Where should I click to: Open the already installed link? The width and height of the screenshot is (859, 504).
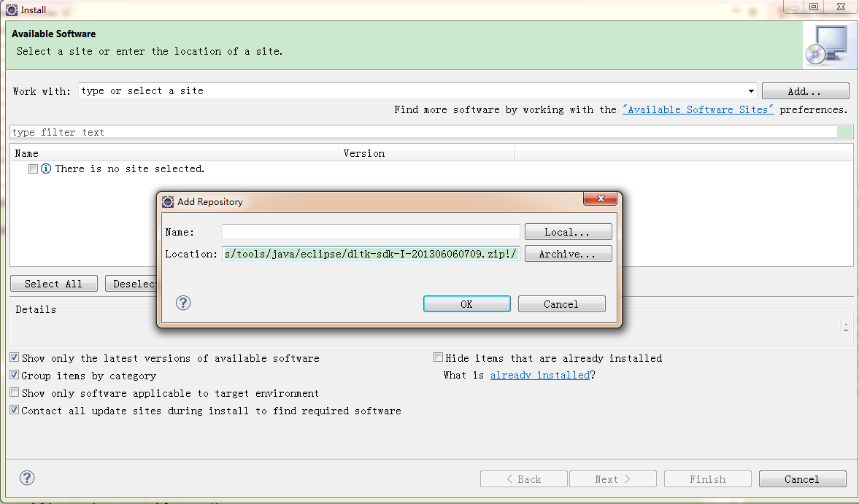coord(539,375)
